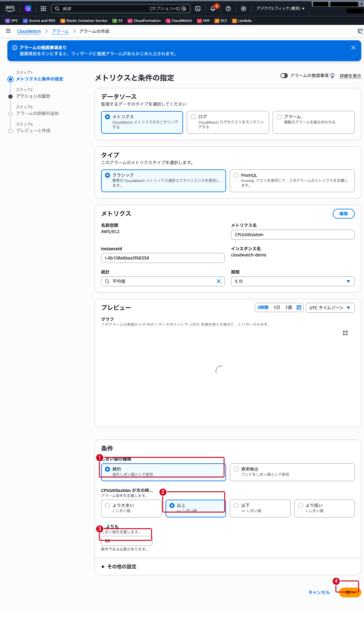Go to ステップ3 アラームの詳細の追加
The height and width of the screenshot is (622, 364).
37,113
